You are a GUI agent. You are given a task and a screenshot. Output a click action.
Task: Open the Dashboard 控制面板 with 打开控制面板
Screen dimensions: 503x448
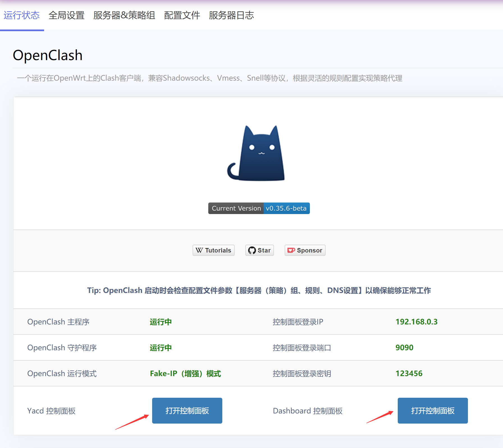pos(433,411)
